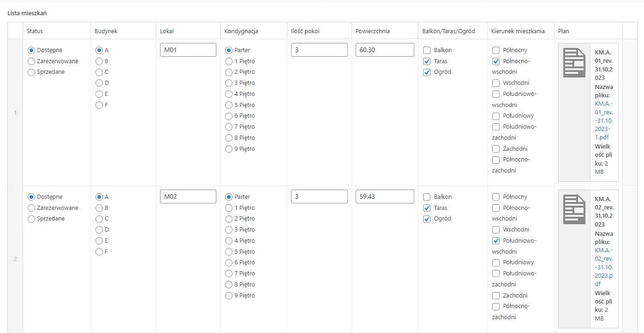Open the KM.A.-02_rev.-31.10.2023.pdf file link
Screen dimensions: 644x333
click(x=604, y=267)
